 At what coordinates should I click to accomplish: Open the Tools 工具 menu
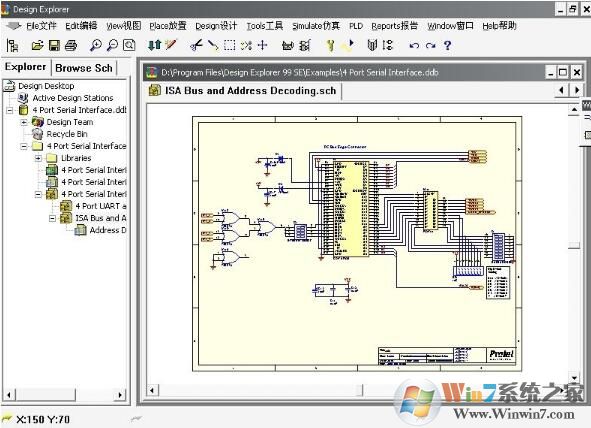pos(265,26)
